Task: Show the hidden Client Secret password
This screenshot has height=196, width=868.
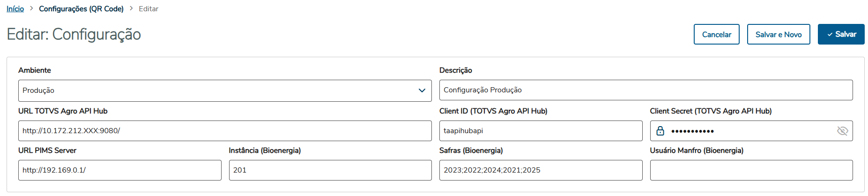Action: 842,131
